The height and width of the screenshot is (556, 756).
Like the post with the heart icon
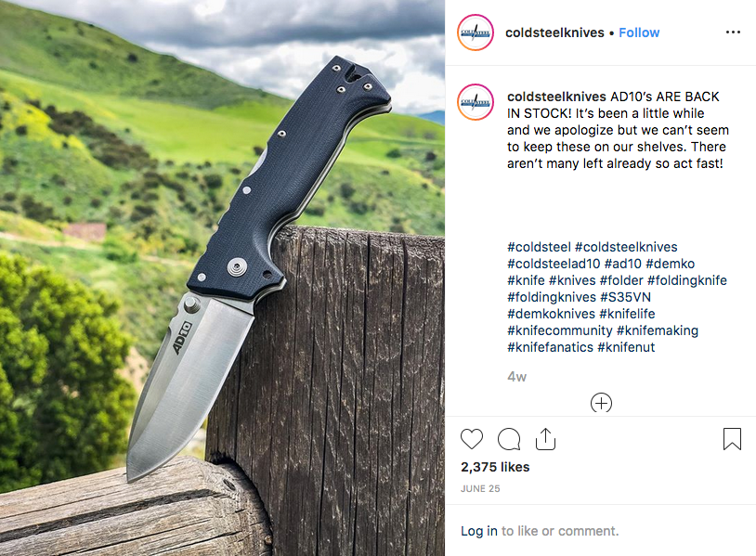coord(472,439)
